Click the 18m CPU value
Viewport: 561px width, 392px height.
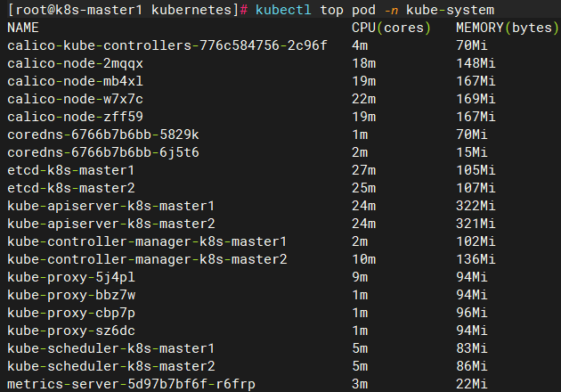(x=363, y=63)
